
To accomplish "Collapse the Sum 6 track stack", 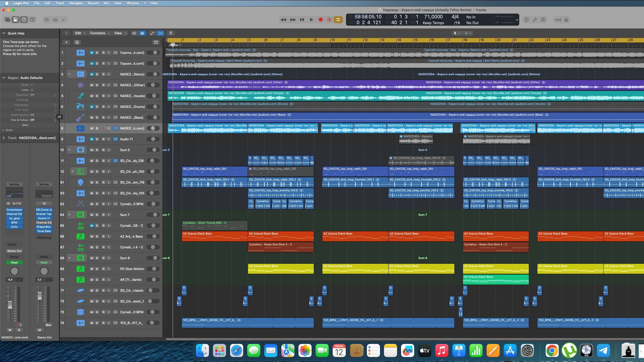I will point(69,258).
